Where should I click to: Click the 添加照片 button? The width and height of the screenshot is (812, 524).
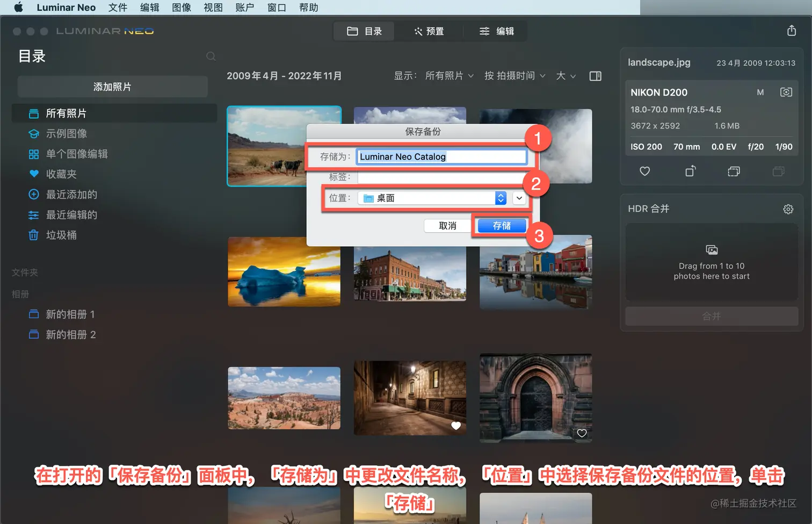pos(112,87)
